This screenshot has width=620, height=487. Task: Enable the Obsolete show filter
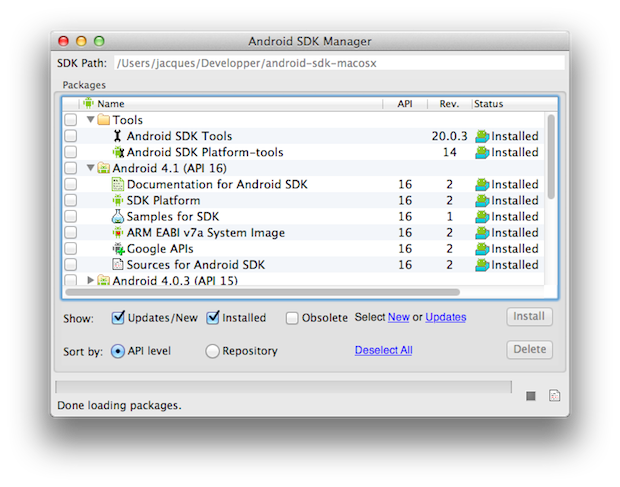(292, 318)
